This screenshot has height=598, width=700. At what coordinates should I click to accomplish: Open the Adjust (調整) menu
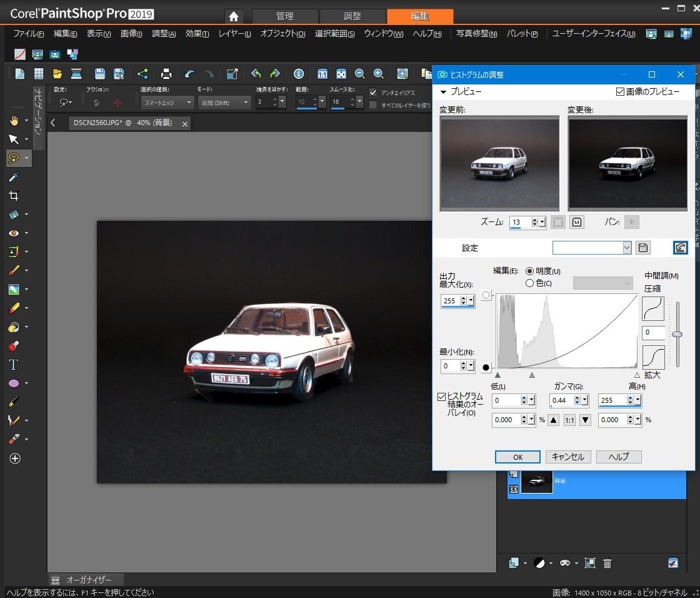click(x=164, y=34)
